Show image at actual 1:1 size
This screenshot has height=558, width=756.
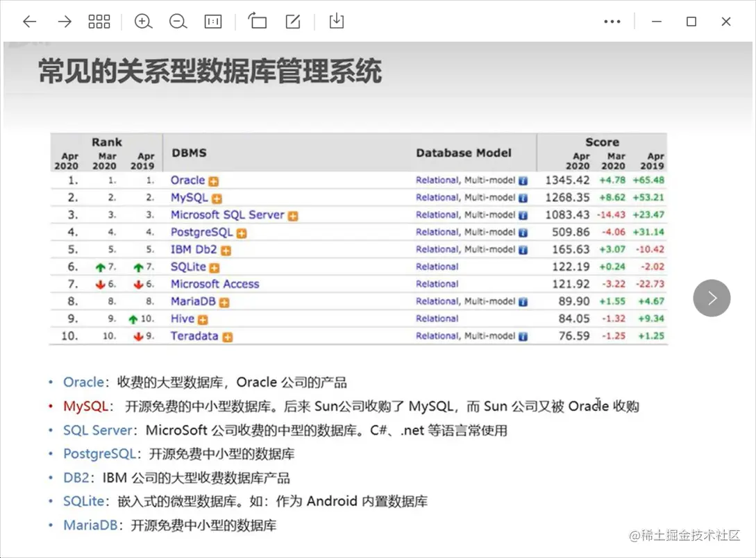point(212,22)
